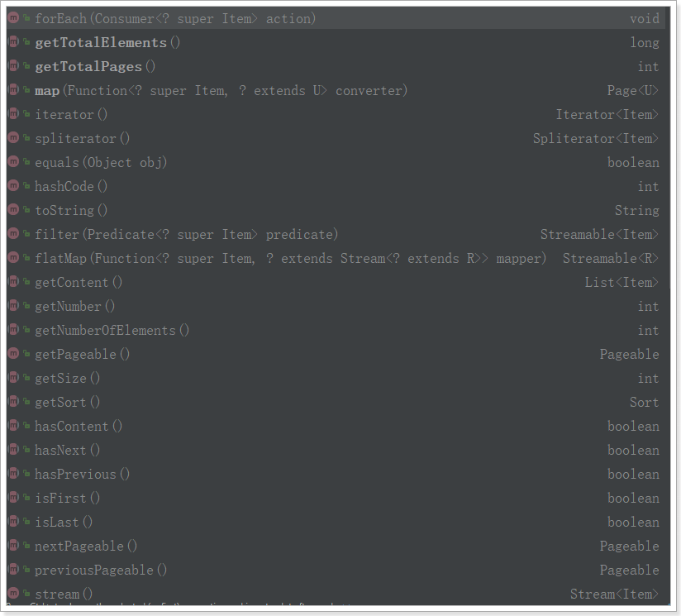
Task: Choose the getPageable() completion entry
Action: [x=83, y=354]
